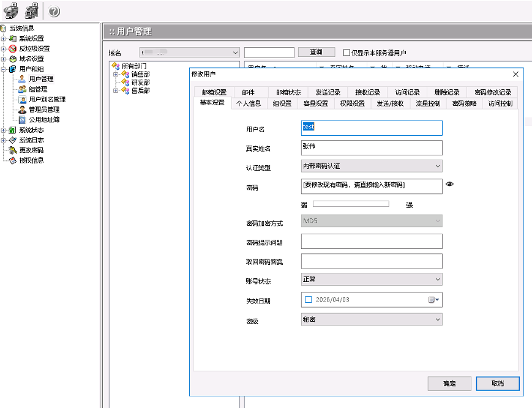The width and height of the screenshot is (532, 408).
Task: Click inside the 用户名 input field
Action: click(x=370, y=128)
